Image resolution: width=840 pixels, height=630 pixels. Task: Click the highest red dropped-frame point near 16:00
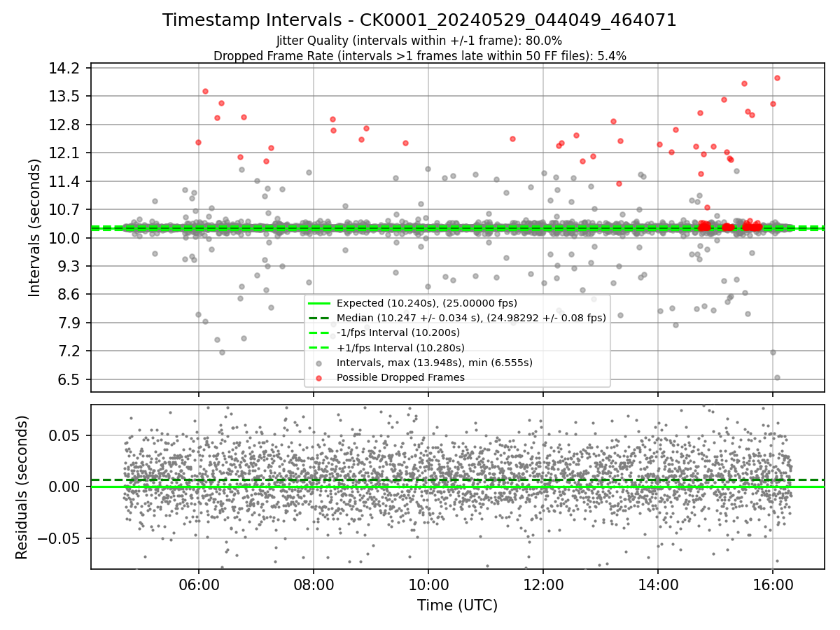click(x=777, y=78)
